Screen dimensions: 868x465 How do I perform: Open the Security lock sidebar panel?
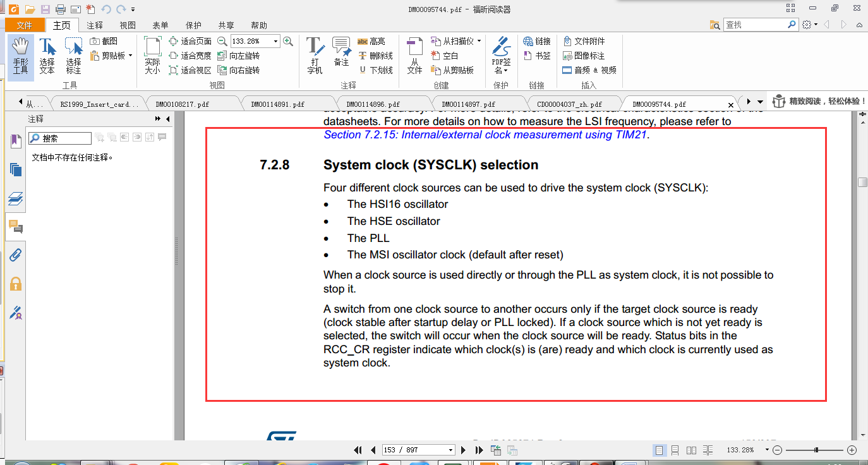(x=16, y=284)
